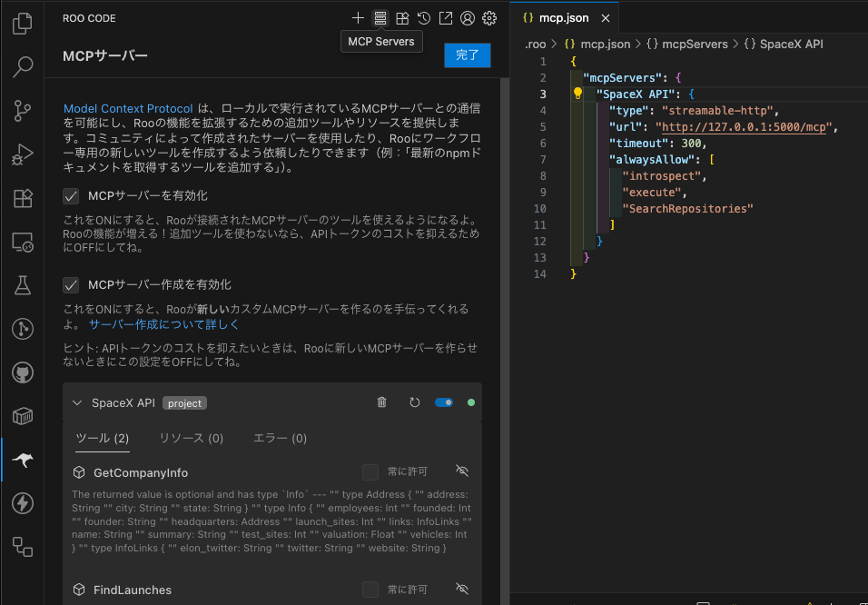
Task: Click the 完了 button
Action: click(468, 55)
